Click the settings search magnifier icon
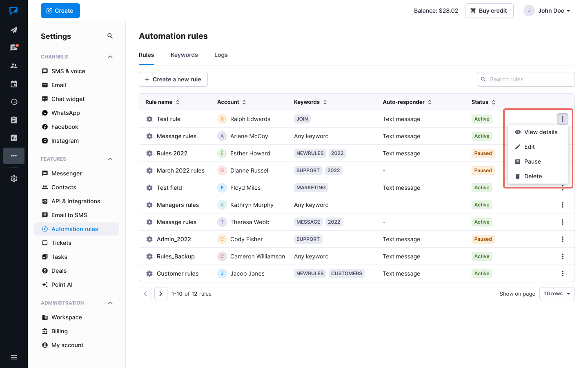588x368 pixels. point(110,36)
